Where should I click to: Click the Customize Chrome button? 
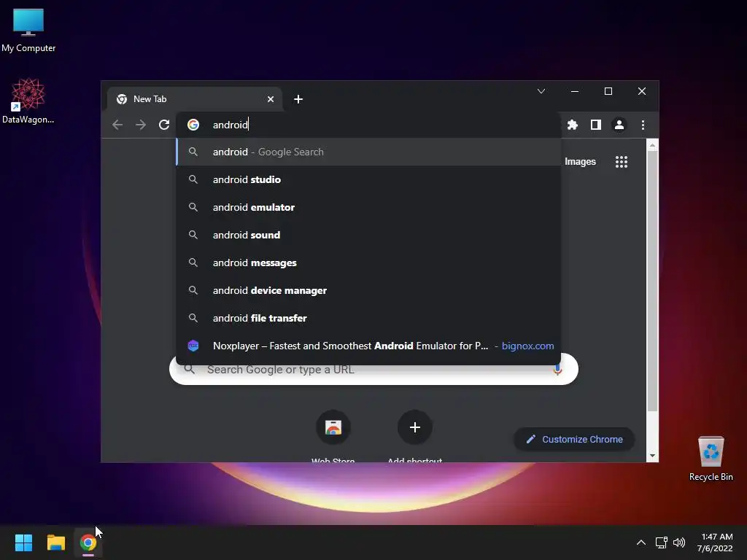point(574,439)
